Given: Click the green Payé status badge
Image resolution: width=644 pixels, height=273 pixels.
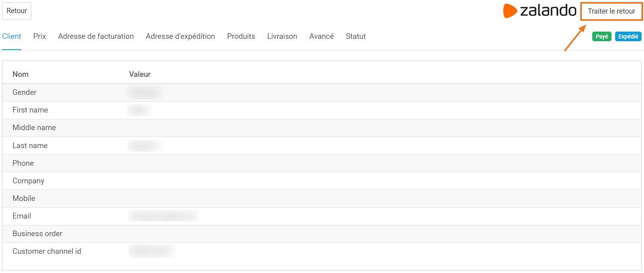Looking at the screenshot, I should (x=602, y=36).
